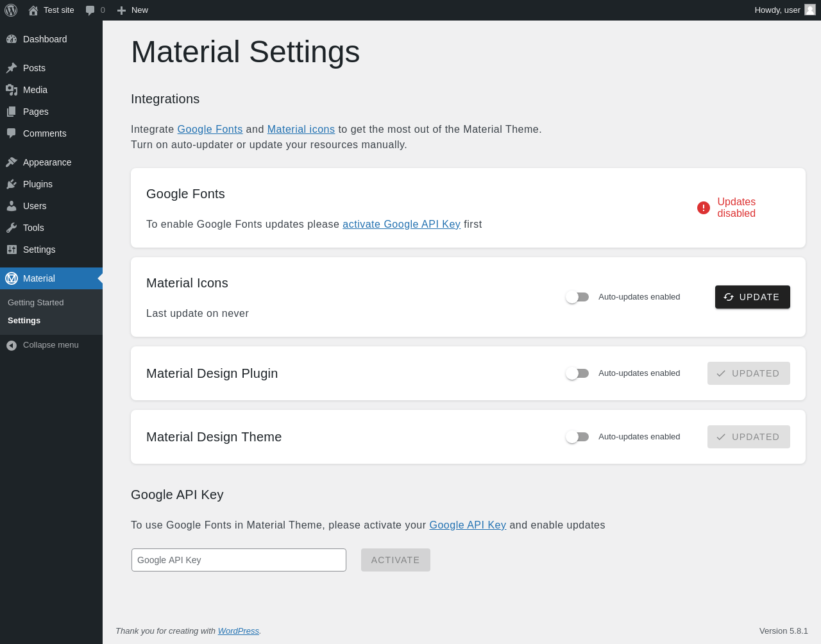Toggle auto-updates for Material Icons

point(577,297)
